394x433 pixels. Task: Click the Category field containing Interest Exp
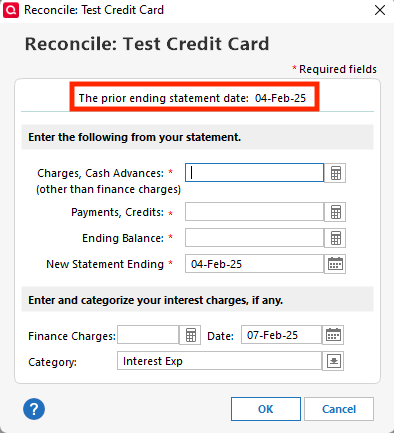pyautogui.click(x=219, y=361)
